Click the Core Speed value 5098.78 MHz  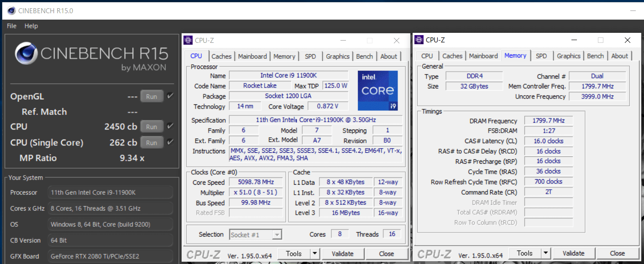(x=256, y=182)
